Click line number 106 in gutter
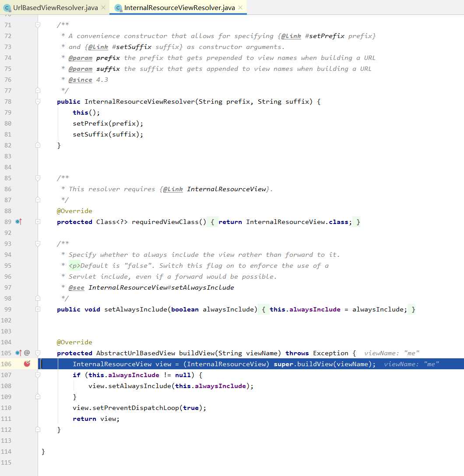The image size is (464, 476). tap(6, 364)
